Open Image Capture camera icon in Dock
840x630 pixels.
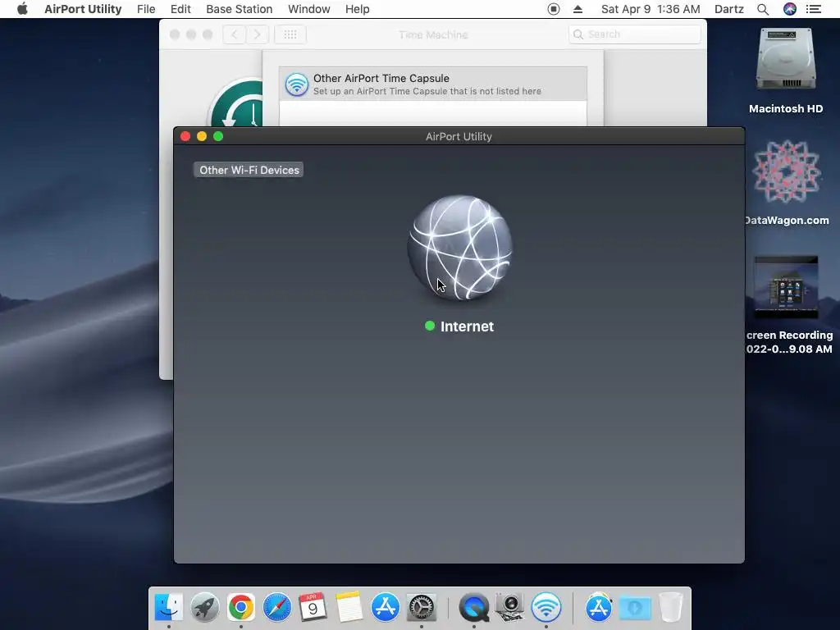(x=509, y=607)
